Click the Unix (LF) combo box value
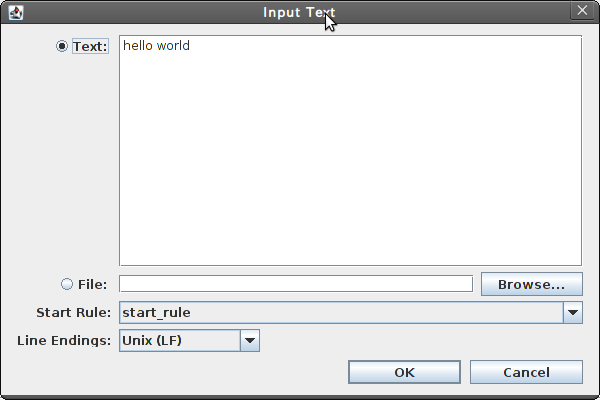This screenshot has width=600, height=400. click(x=180, y=340)
